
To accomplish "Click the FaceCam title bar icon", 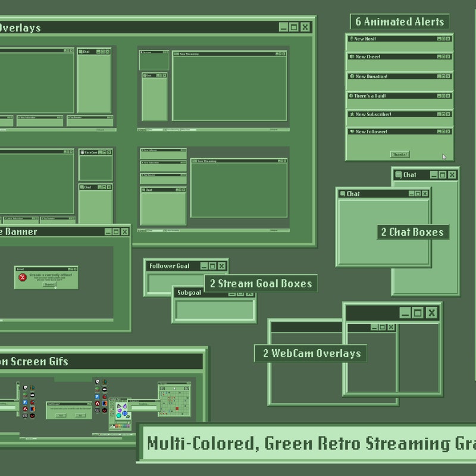I will [82, 152].
